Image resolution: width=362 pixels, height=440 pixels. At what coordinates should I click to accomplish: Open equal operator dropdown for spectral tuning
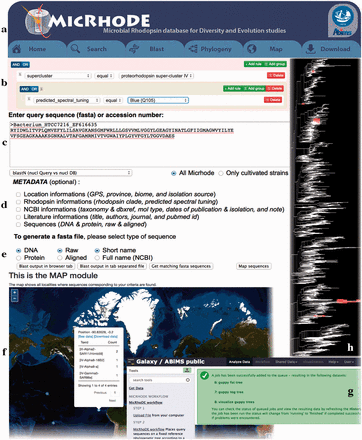(x=113, y=100)
